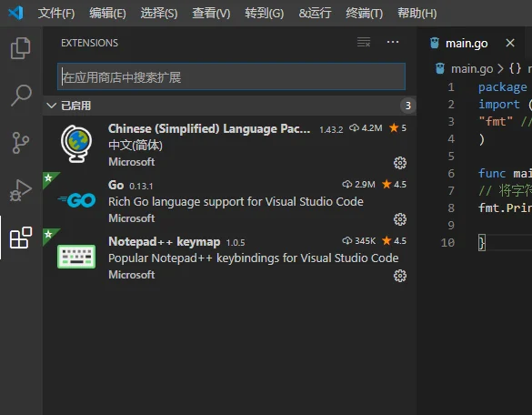
Task: Close the main.go editor tab
Action: click(x=510, y=43)
